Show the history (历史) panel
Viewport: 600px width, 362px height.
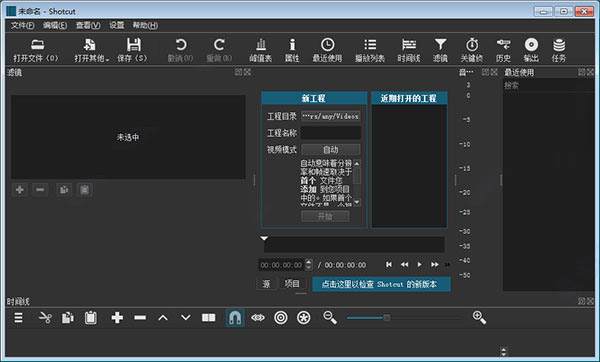coord(503,51)
